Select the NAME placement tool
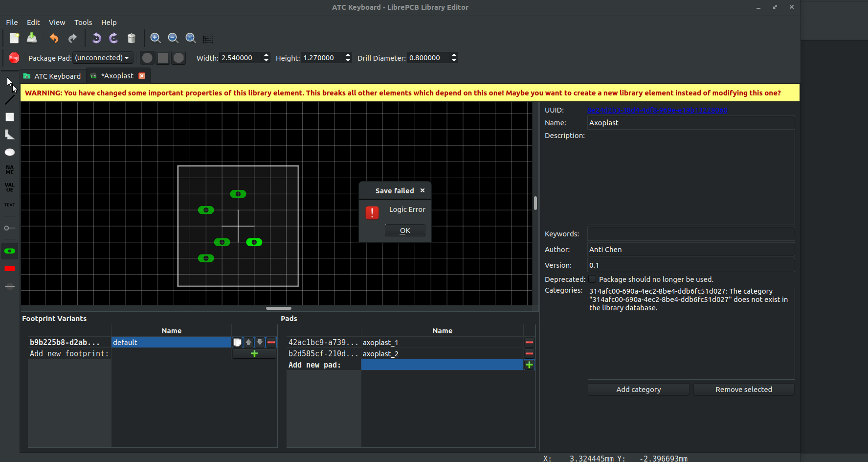Viewport: 868px width, 462px height. pos(10,169)
